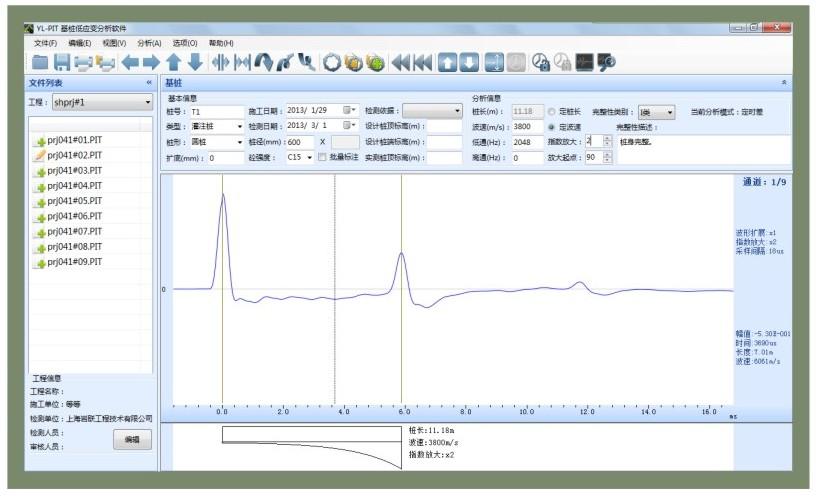Click the curved arrow rotate waveform icon
This screenshot has height=496, width=819.
[264, 63]
